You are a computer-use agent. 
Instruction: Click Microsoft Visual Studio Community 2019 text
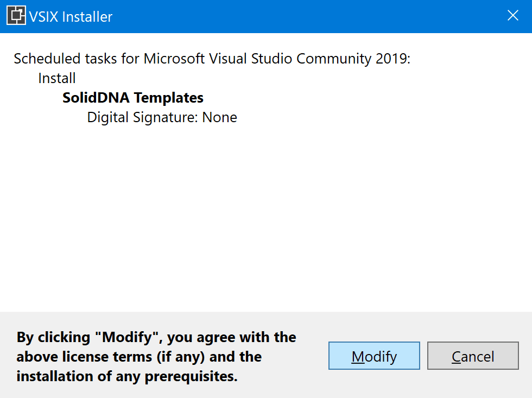tap(275, 59)
